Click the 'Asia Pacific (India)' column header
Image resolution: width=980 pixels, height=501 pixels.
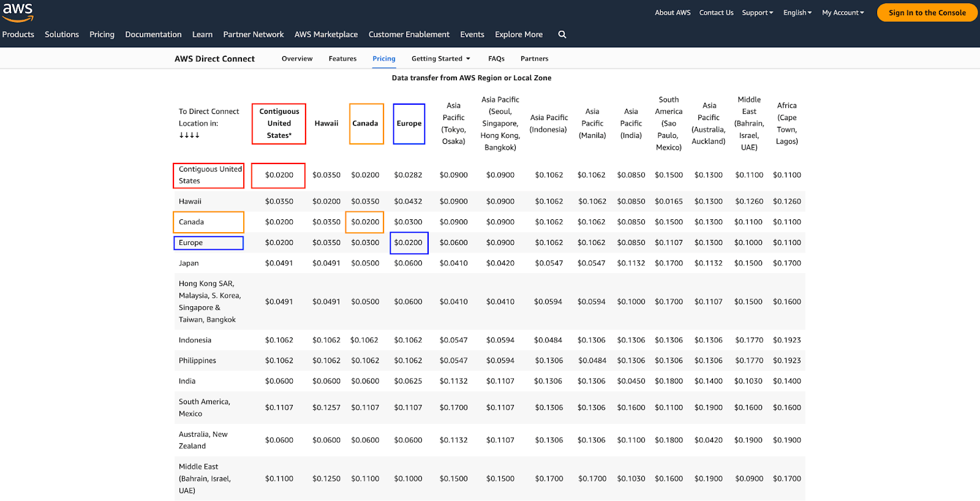(x=631, y=124)
